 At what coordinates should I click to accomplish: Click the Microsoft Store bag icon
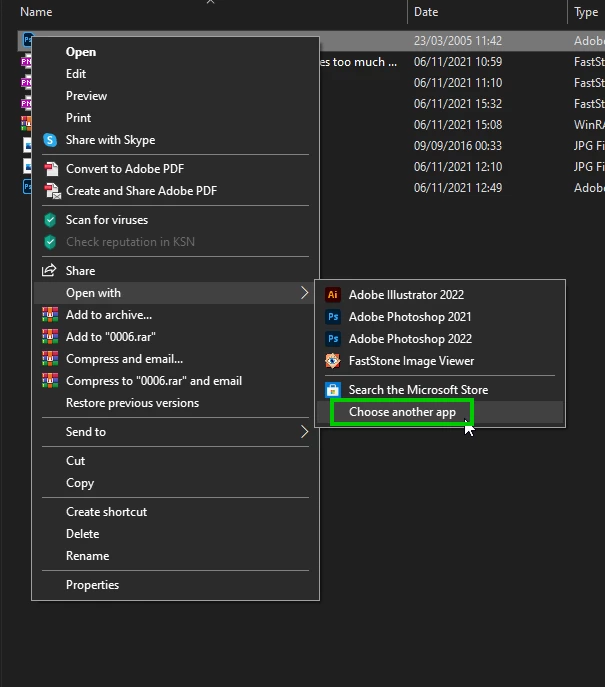click(x=333, y=390)
